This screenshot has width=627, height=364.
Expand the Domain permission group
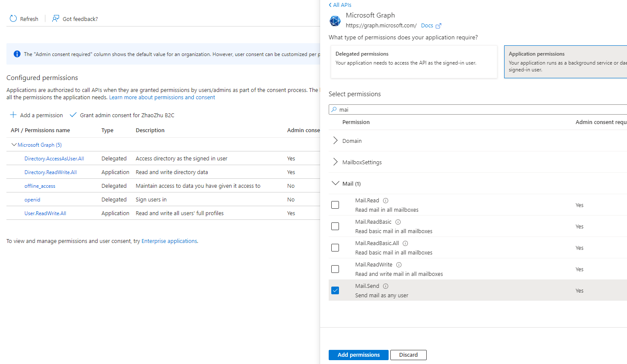pyautogui.click(x=336, y=140)
